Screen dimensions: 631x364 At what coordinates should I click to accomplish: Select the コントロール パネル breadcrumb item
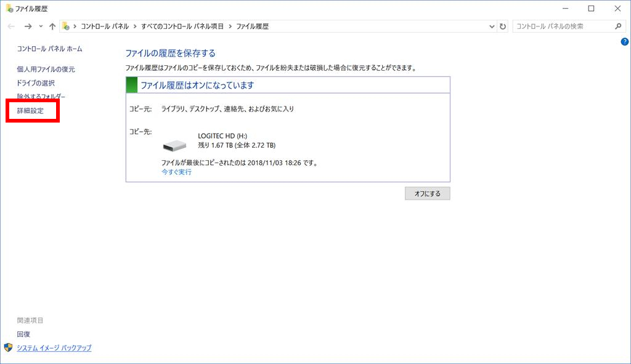105,26
